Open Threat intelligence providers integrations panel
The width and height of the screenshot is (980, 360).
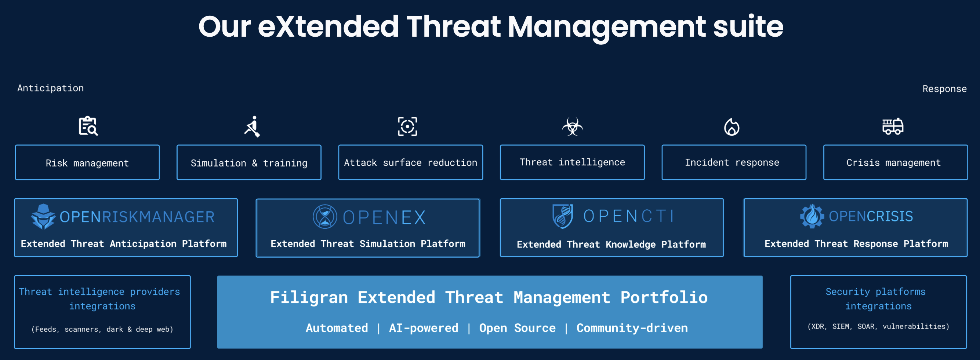(102, 312)
